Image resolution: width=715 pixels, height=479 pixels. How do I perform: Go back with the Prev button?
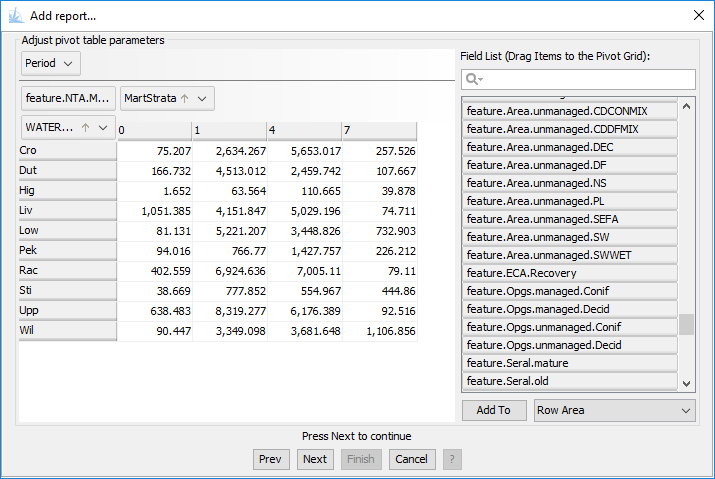(270, 459)
